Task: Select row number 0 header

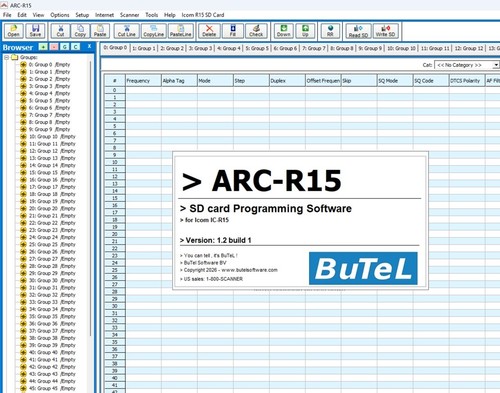Action: pyautogui.click(x=115, y=90)
